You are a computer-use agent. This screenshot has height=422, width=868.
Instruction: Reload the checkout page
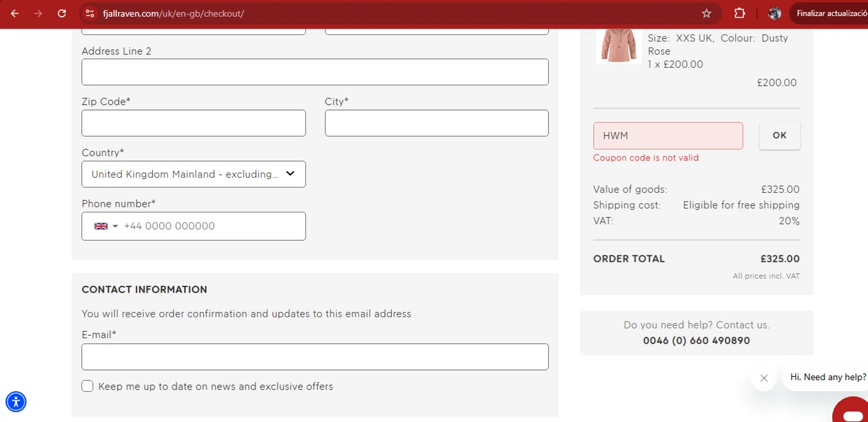pyautogui.click(x=62, y=13)
